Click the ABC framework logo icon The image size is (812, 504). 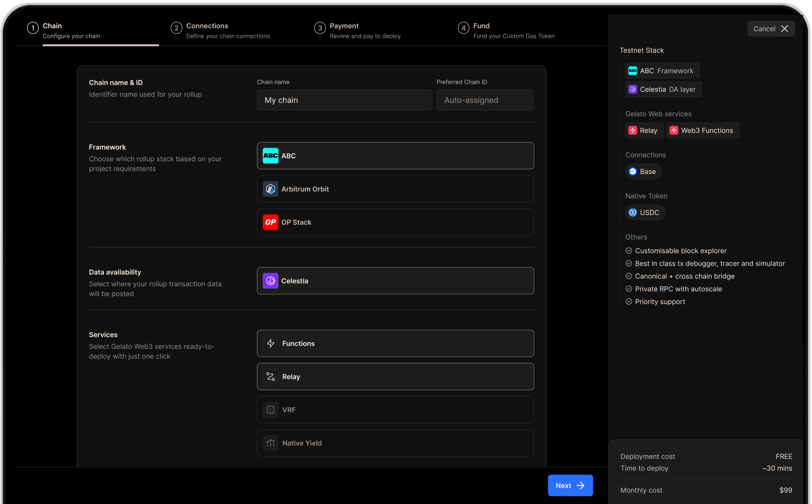point(270,156)
